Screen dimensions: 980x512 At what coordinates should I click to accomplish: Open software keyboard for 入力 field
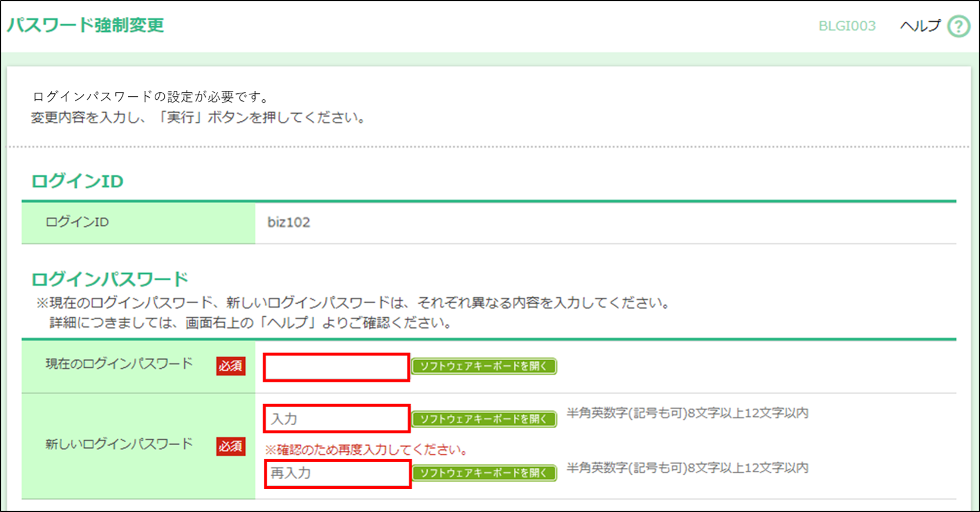point(484,419)
